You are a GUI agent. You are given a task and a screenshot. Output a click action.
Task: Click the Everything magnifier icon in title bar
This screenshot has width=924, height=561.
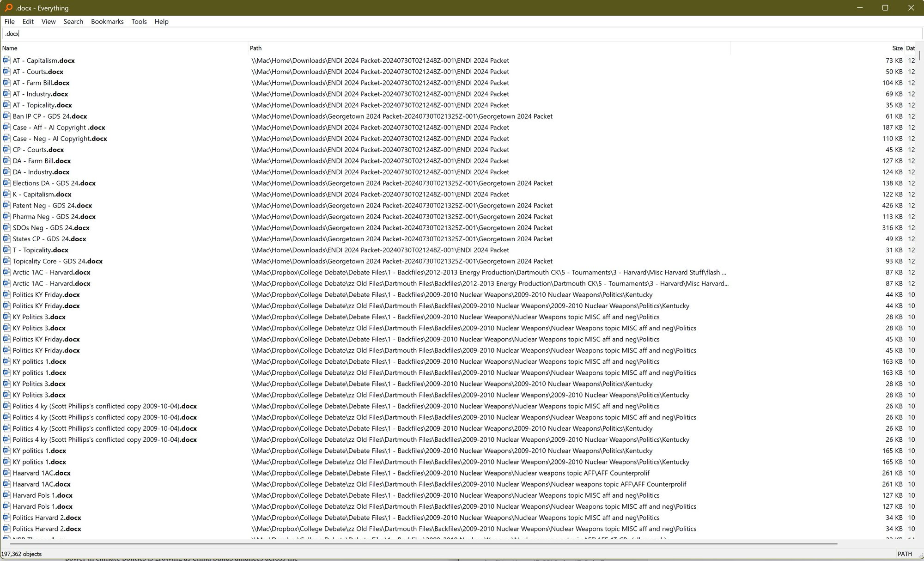pos(8,7)
